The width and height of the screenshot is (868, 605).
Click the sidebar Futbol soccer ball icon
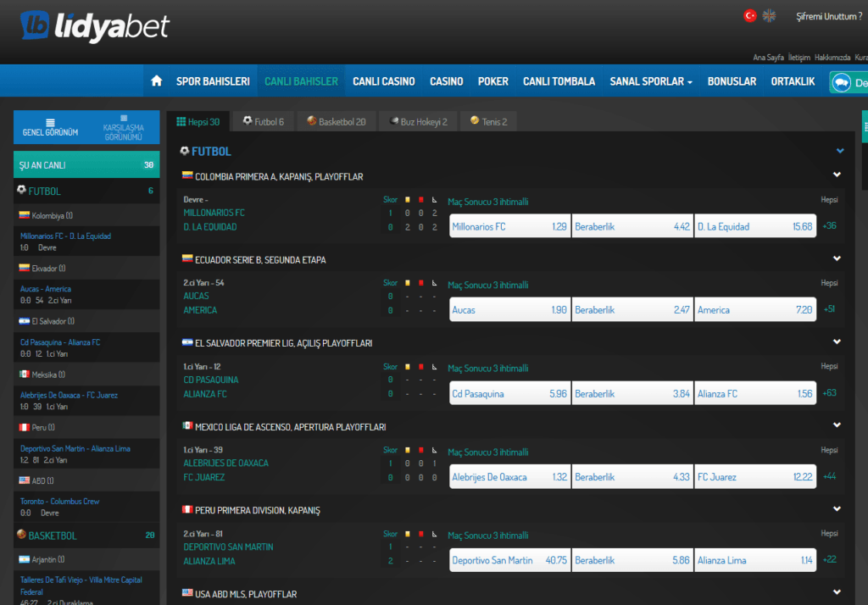tap(21, 190)
